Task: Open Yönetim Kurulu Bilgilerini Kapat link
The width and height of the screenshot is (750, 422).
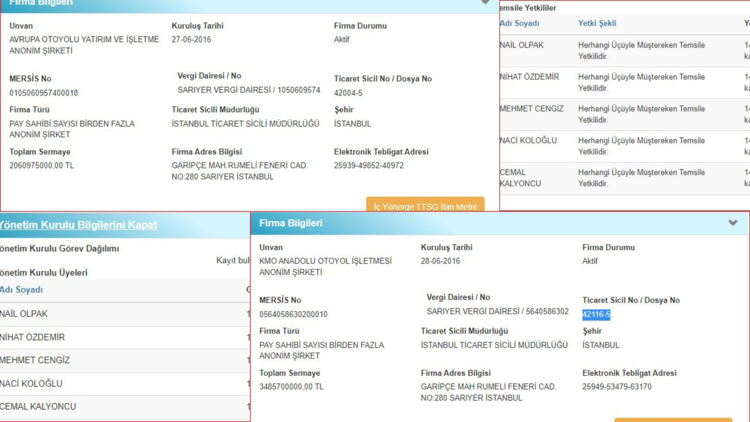Action: coord(78,225)
